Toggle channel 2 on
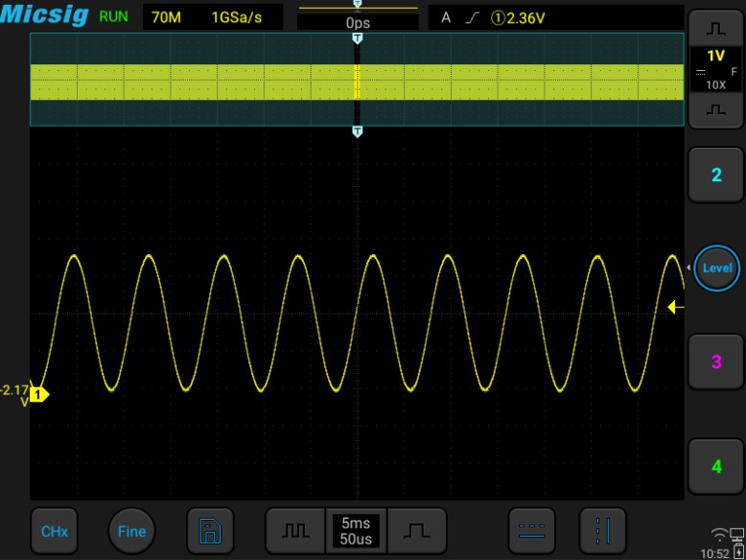 715,175
